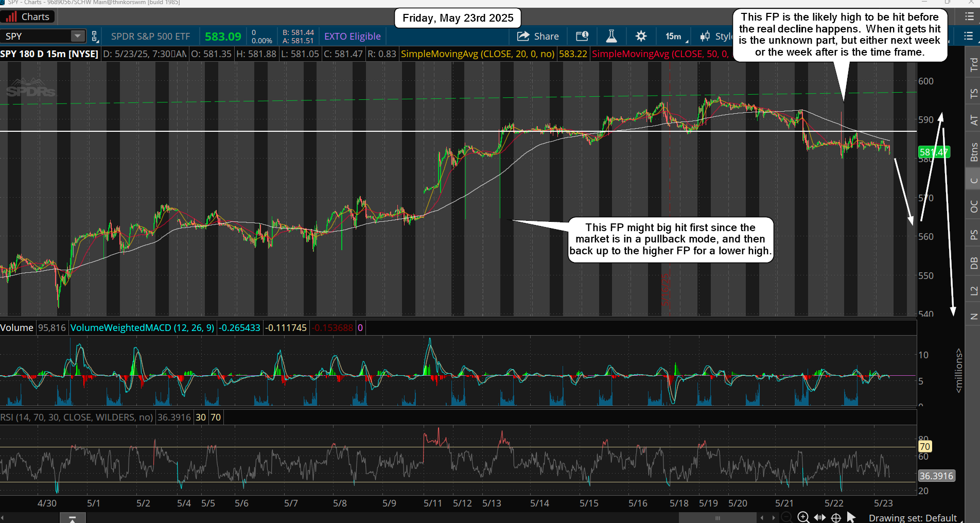980x523 pixels.
Task: Click the symbol link clipboard icon
Action: pyautogui.click(x=95, y=36)
